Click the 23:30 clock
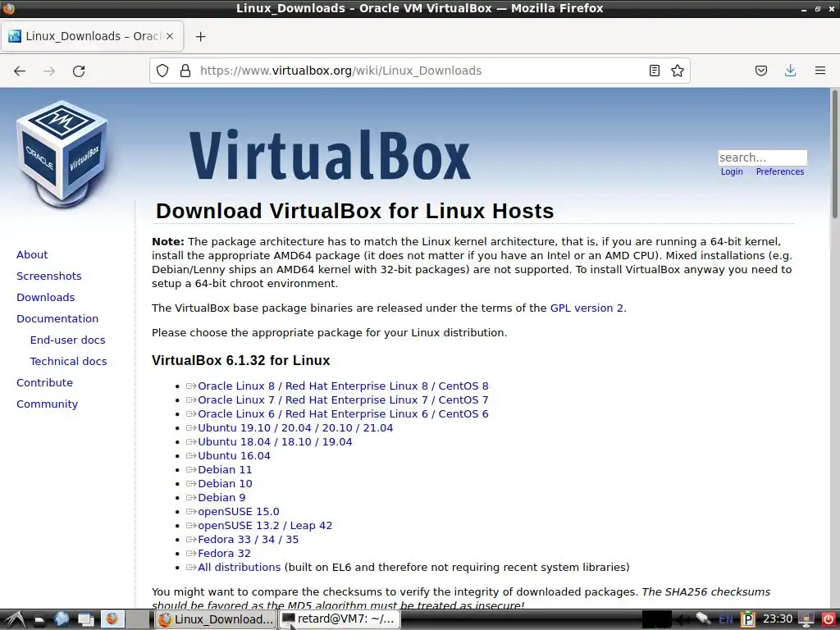The image size is (840, 630). coord(778,619)
